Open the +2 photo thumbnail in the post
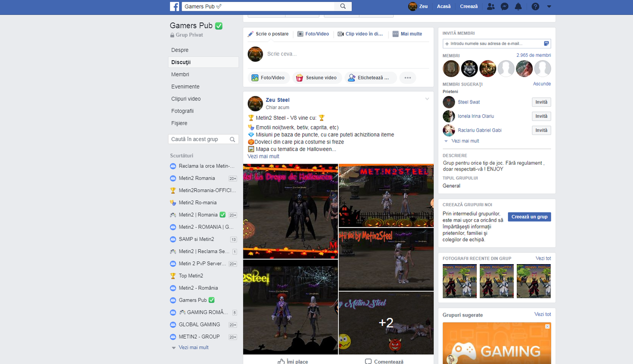This screenshot has width=633, height=364. click(386, 323)
